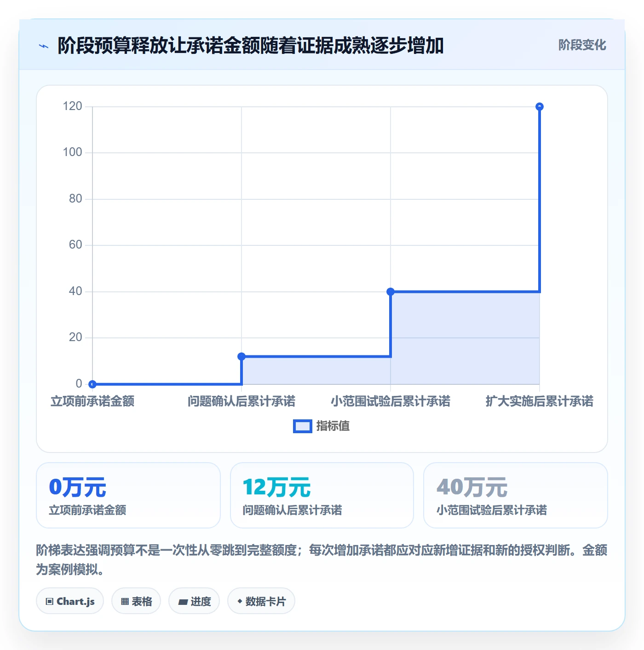The image size is (644, 650).
Task: Click the Chart.js tag chip
Action: pos(70,601)
